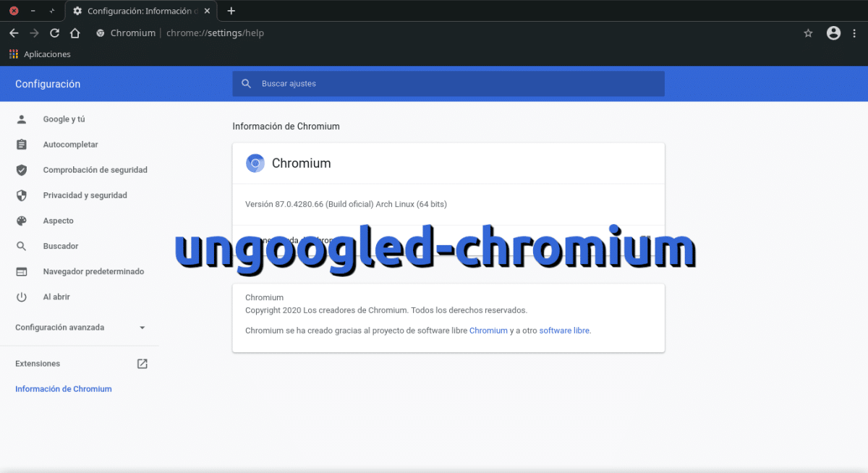Select the Aspecto palette icon in sidebar
The height and width of the screenshot is (473, 868).
21,221
